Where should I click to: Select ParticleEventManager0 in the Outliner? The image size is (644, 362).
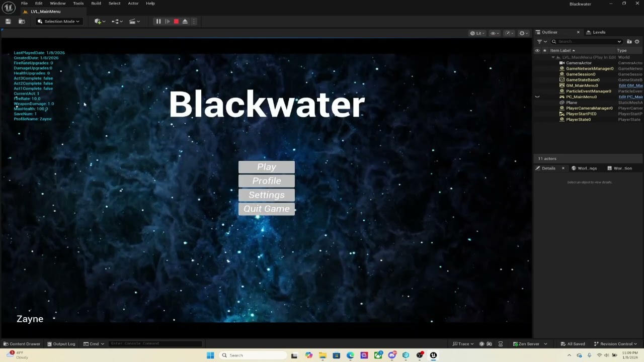tap(589, 91)
